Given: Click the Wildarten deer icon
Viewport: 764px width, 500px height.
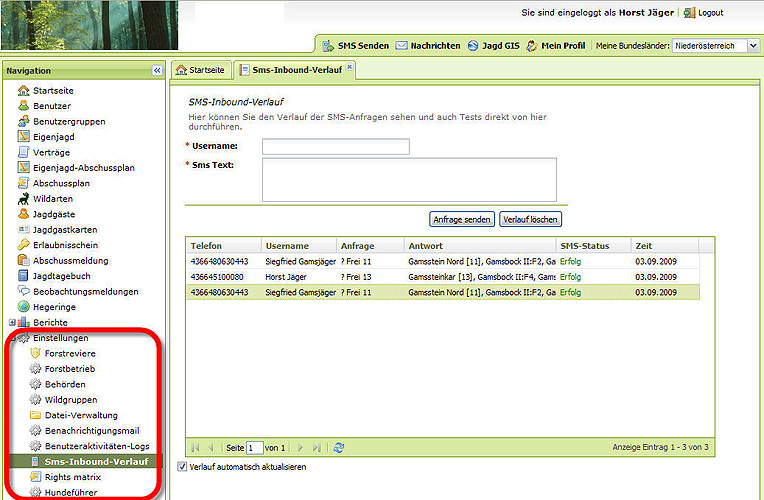Looking at the screenshot, I should [x=23, y=199].
